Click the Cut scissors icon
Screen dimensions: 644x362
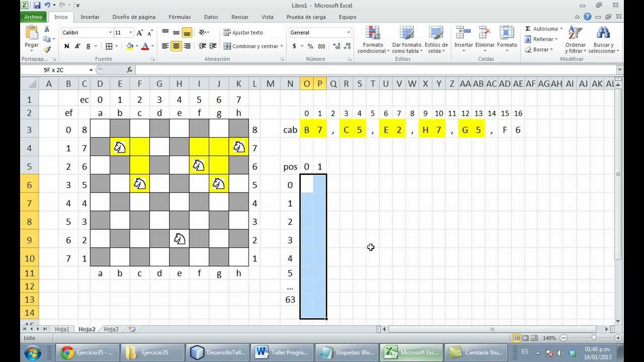(x=47, y=29)
